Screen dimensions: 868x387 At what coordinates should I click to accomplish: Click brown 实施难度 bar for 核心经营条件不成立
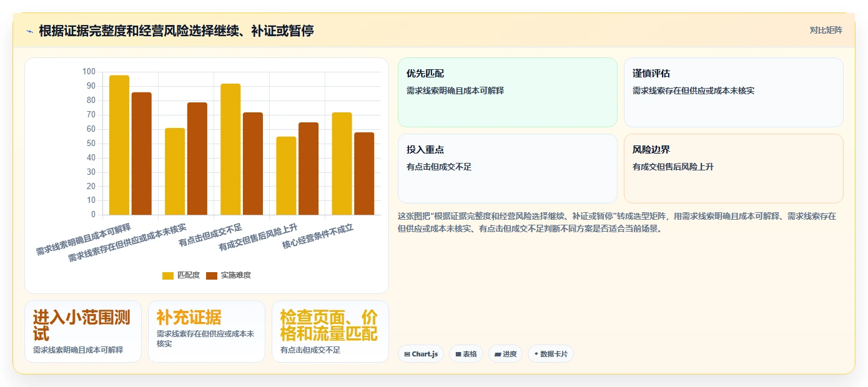pos(364,174)
